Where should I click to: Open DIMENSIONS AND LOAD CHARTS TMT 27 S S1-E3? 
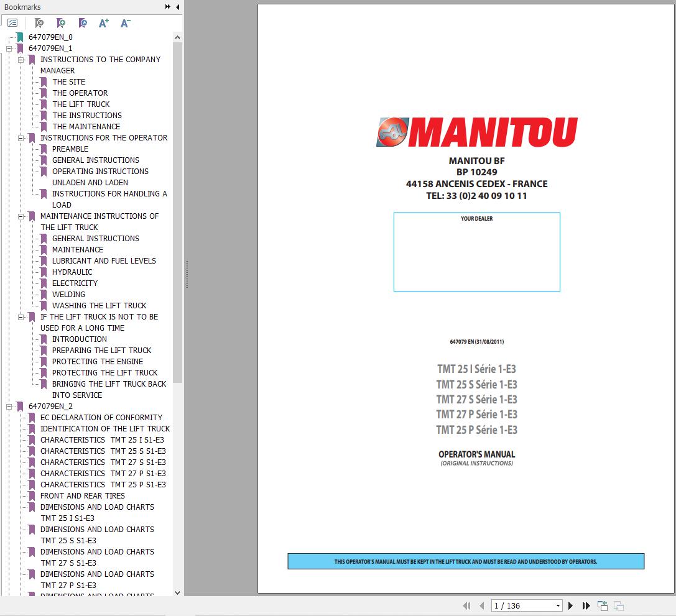pyautogui.click(x=97, y=558)
